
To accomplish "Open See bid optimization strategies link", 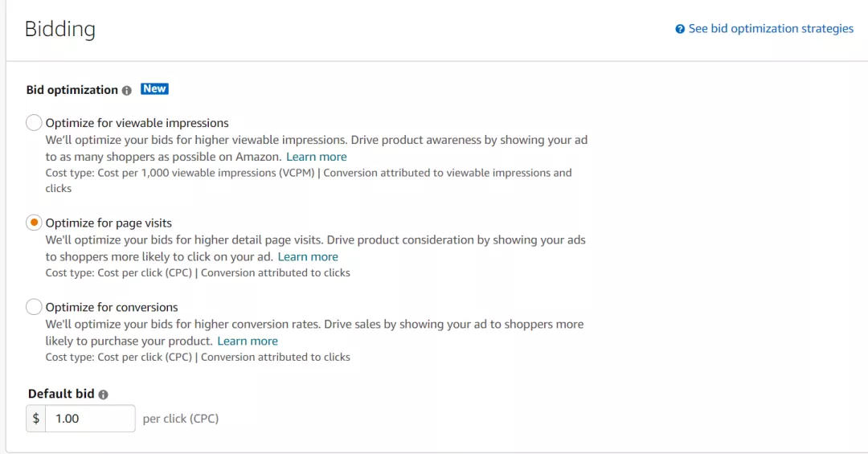I will point(771,29).
